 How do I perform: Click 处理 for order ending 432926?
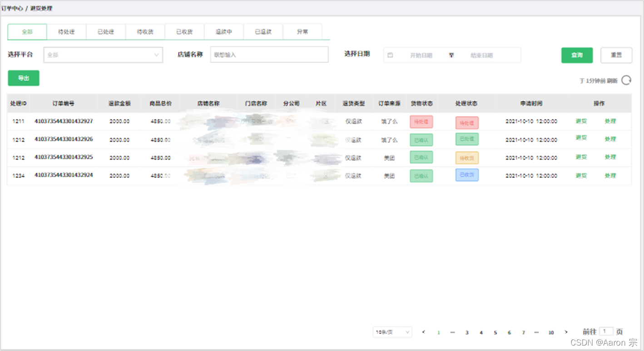tap(610, 139)
